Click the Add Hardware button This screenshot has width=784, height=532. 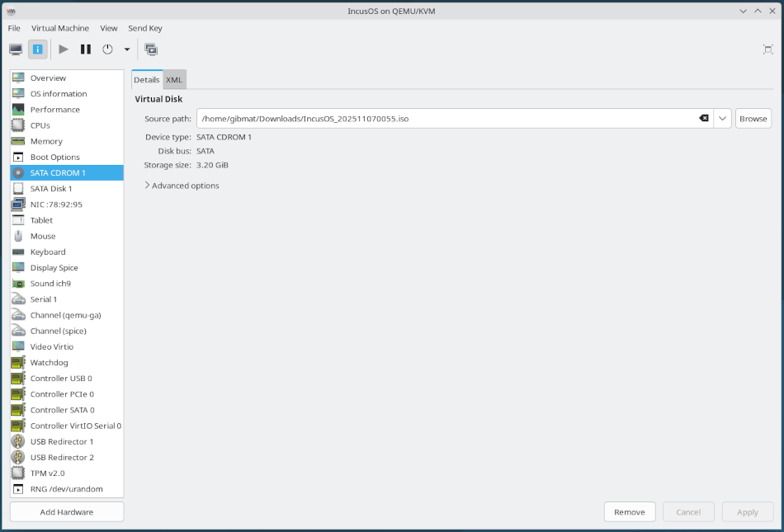[66, 511]
